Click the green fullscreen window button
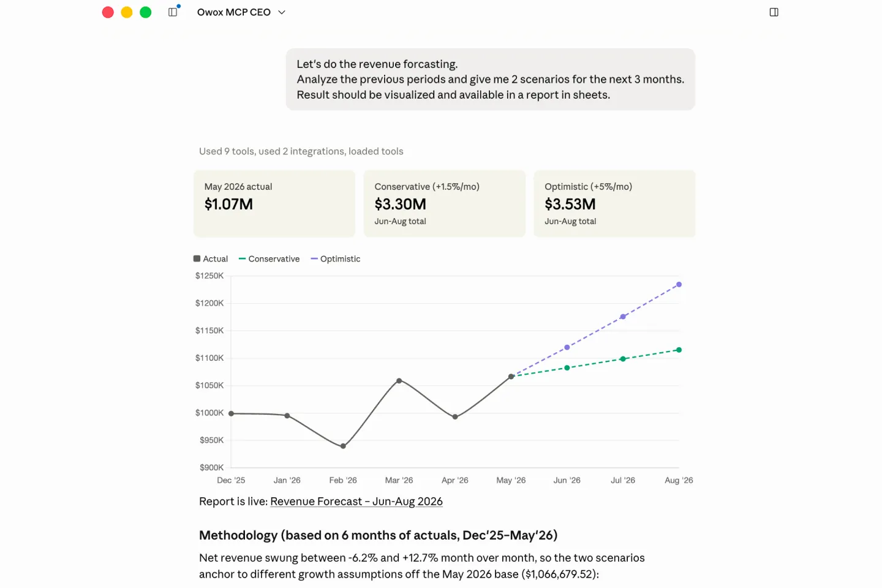 (x=146, y=12)
